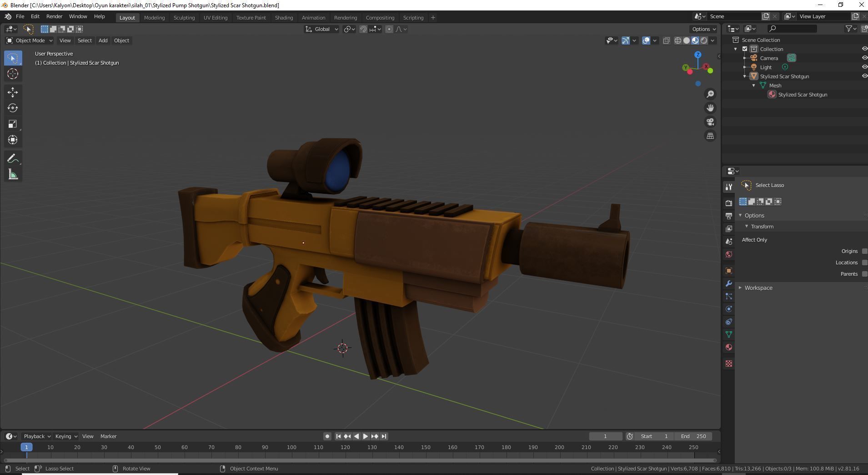Open the Output properties tab

[729, 216]
